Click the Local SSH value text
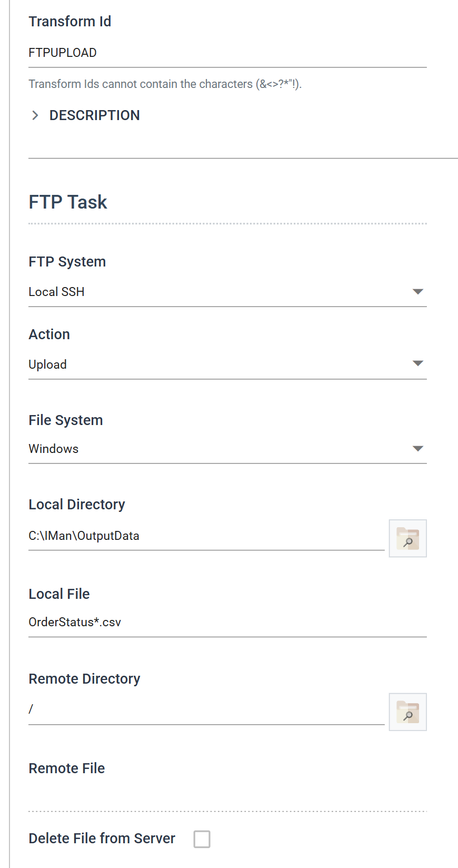The height and width of the screenshot is (868, 458). (57, 292)
